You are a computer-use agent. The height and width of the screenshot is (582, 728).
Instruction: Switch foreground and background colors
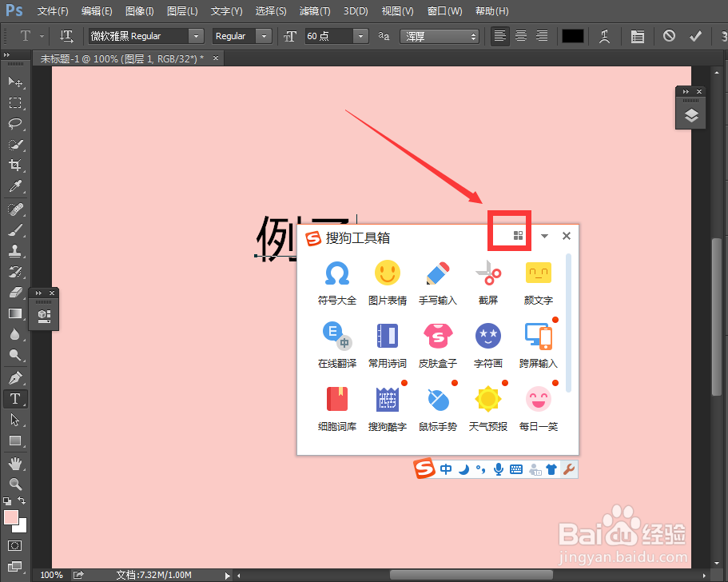coord(22,500)
